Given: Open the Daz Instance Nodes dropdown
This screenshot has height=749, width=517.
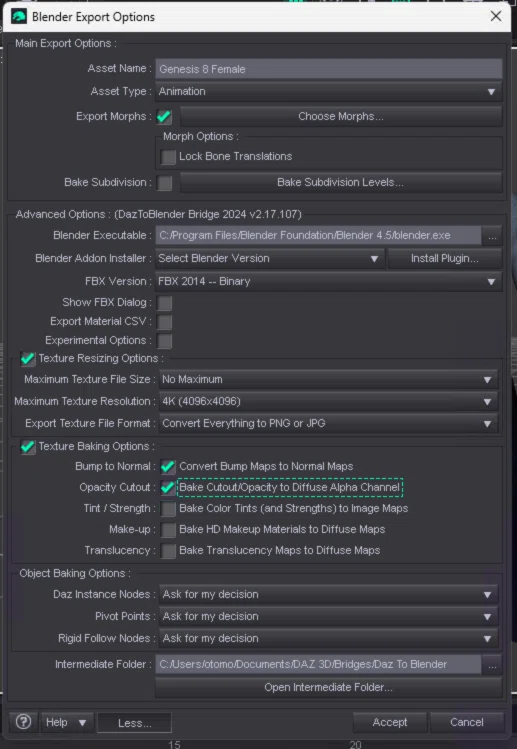Looking at the screenshot, I should tap(328, 595).
